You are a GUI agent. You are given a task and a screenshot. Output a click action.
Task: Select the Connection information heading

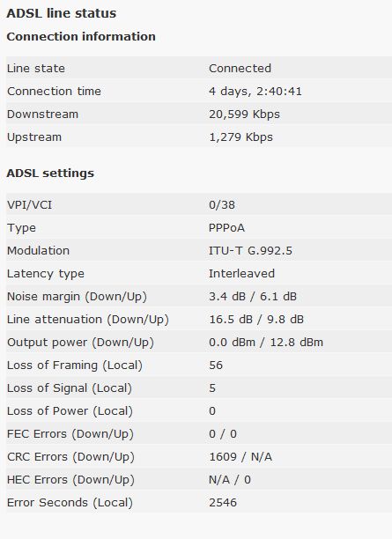tap(81, 36)
